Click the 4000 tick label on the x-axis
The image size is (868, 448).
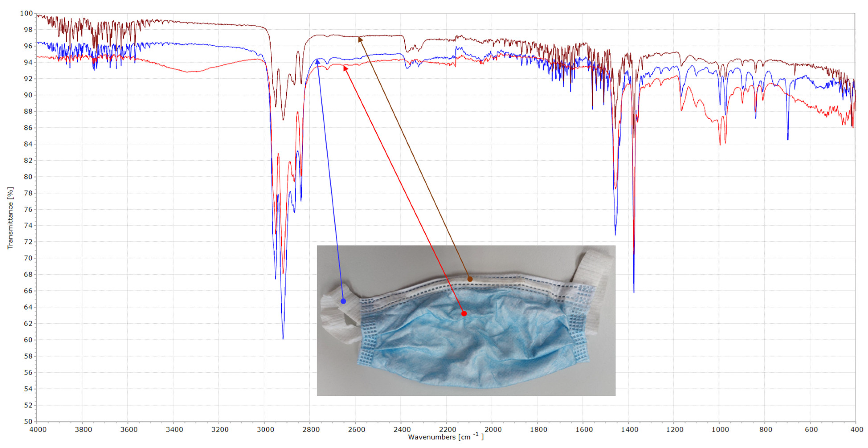pos(38,430)
